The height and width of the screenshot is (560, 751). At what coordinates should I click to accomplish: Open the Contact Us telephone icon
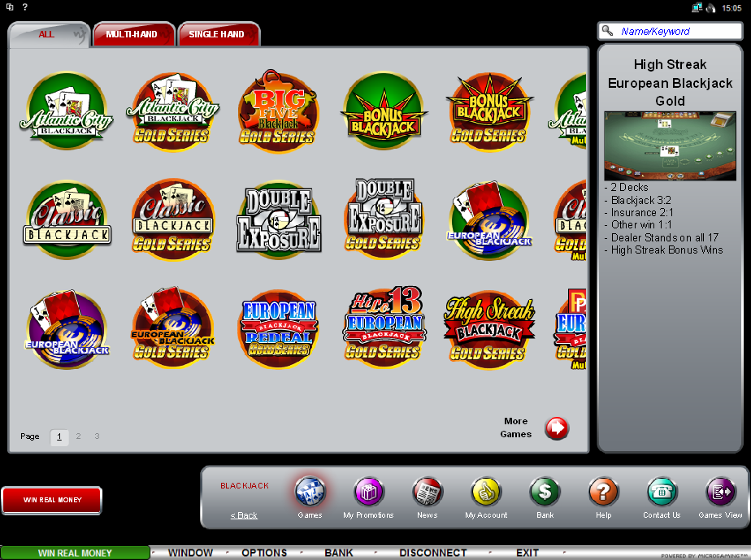click(x=662, y=492)
